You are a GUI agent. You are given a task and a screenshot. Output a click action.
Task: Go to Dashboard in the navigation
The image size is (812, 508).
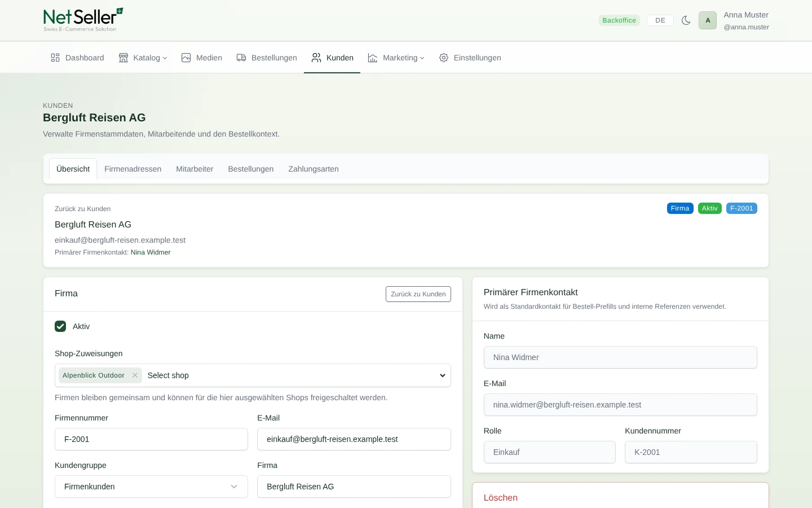pyautogui.click(x=77, y=58)
